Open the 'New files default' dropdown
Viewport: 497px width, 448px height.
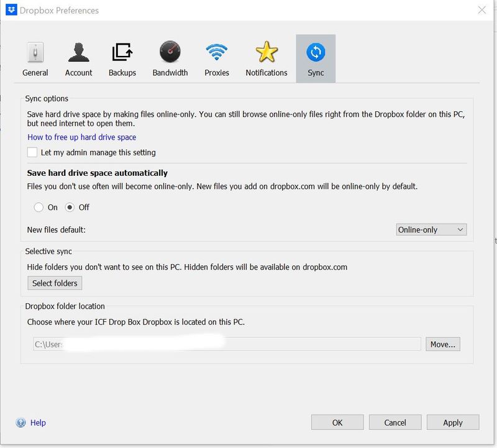coord(431,229)
